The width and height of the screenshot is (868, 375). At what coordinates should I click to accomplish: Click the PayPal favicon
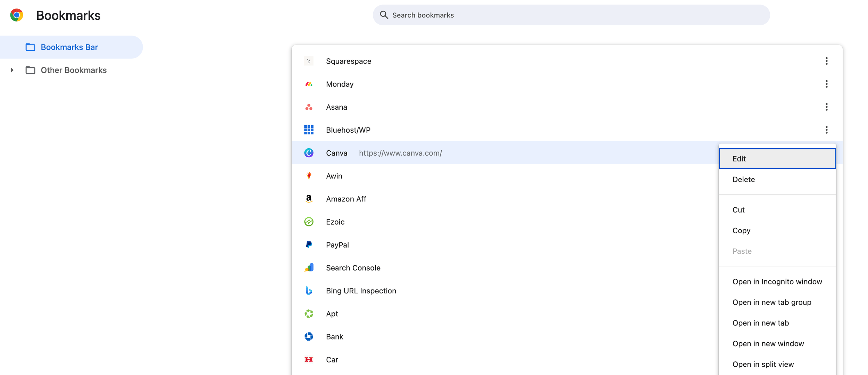click(309, 245)
